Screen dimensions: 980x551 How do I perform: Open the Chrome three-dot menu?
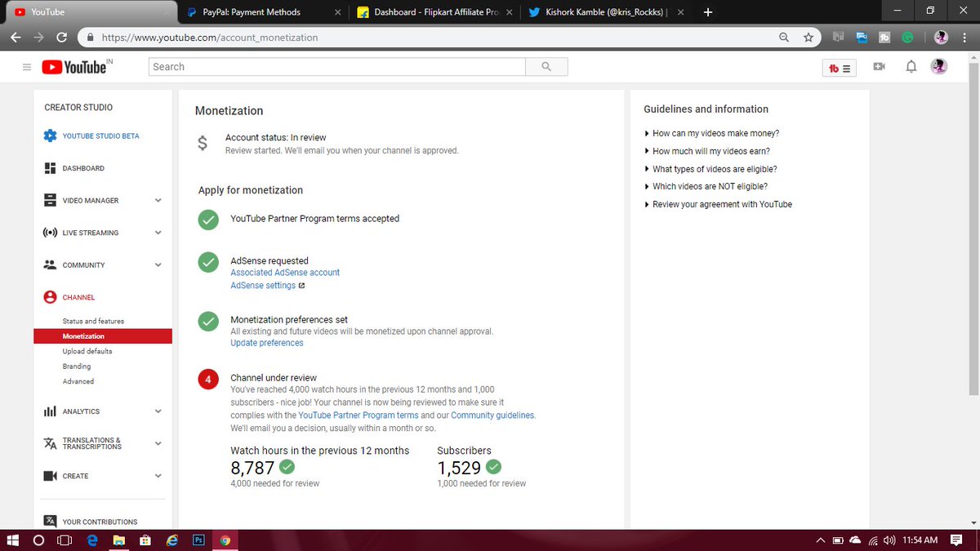pyautogui.click(x=964, y=38)
